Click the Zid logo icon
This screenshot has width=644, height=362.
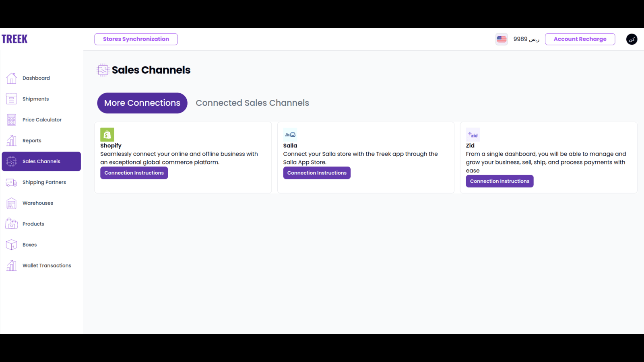pos(473,135)
